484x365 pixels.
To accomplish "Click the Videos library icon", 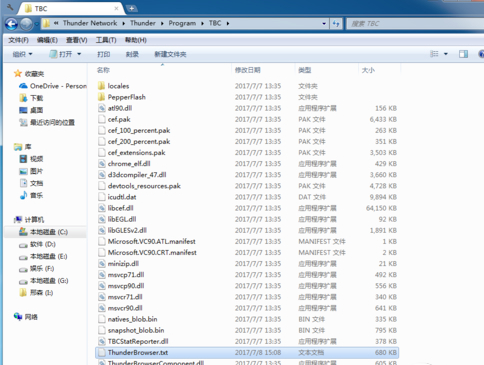I will tap(23, 159).
